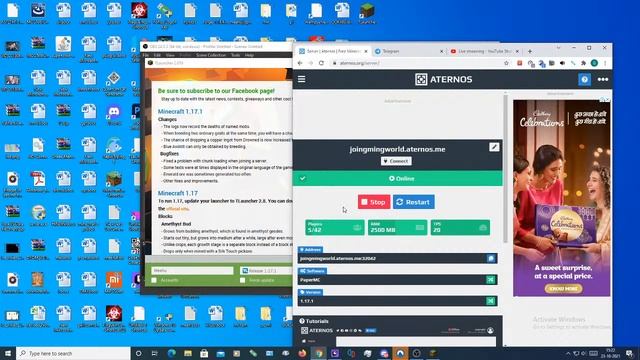Click the Players 5/42 status tile
Viewport: 640px width, 360px height.
[x=334, y=228]
